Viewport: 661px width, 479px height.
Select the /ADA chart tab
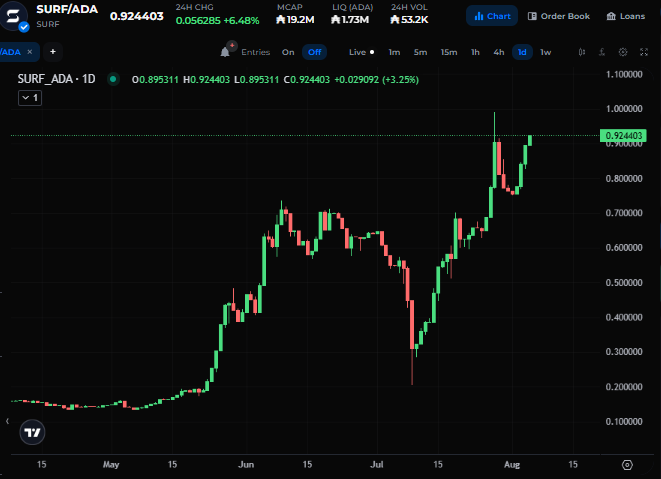[11, 52]
